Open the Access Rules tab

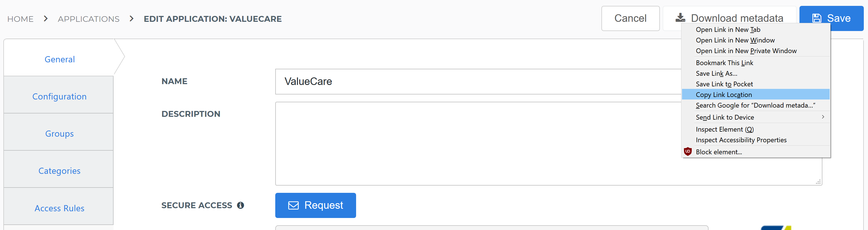pos(59,208)
